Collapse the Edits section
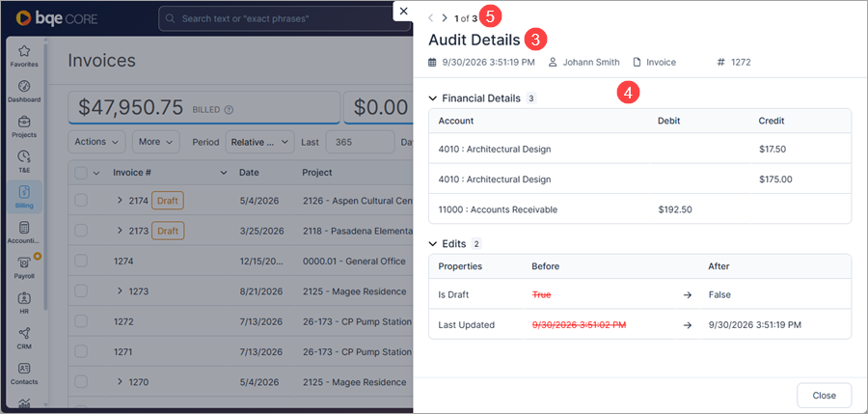 pos(433,243)
